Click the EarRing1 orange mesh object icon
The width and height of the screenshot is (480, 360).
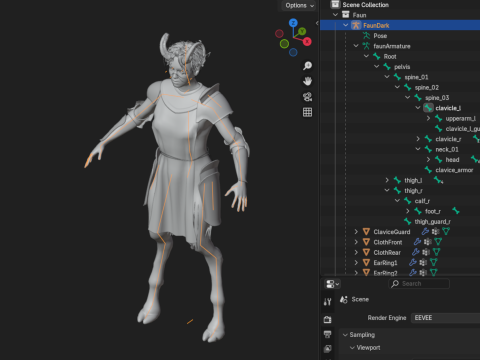click(366, 263)
